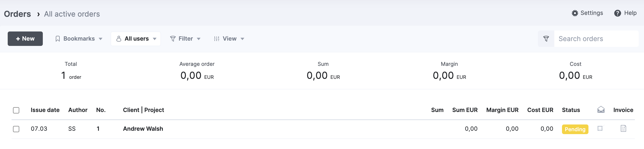Open the Andrew Walsh client order
644x149 pixels.
(143, 129)
